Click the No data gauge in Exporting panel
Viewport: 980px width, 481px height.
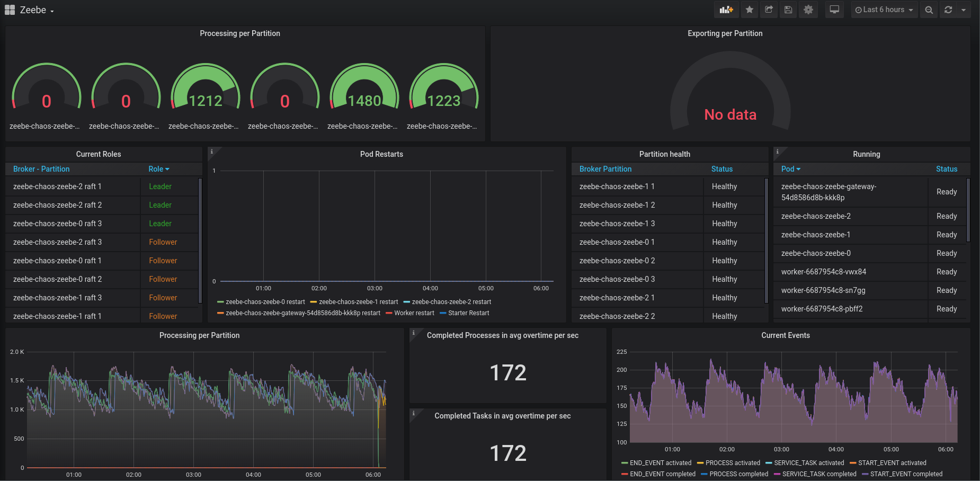click(730, 91)
